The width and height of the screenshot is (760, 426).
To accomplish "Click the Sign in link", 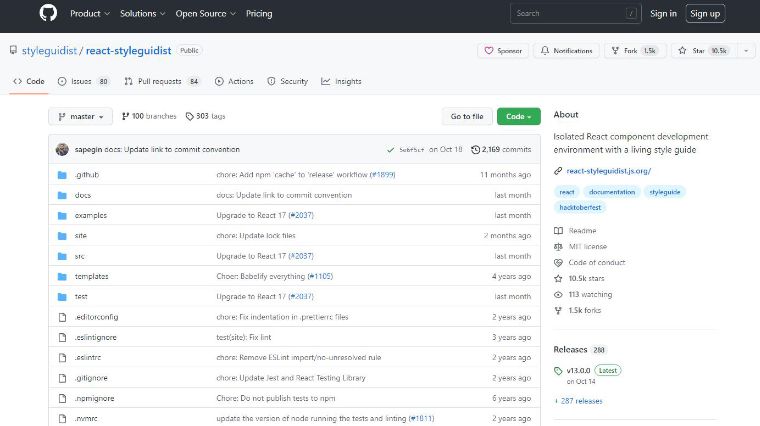I will click(x=663, y=14).
